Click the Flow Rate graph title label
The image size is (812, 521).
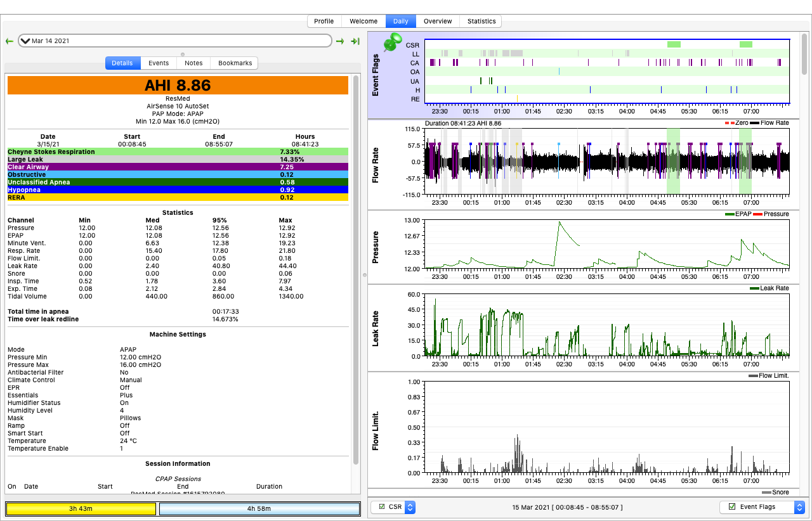pos(376,165)
